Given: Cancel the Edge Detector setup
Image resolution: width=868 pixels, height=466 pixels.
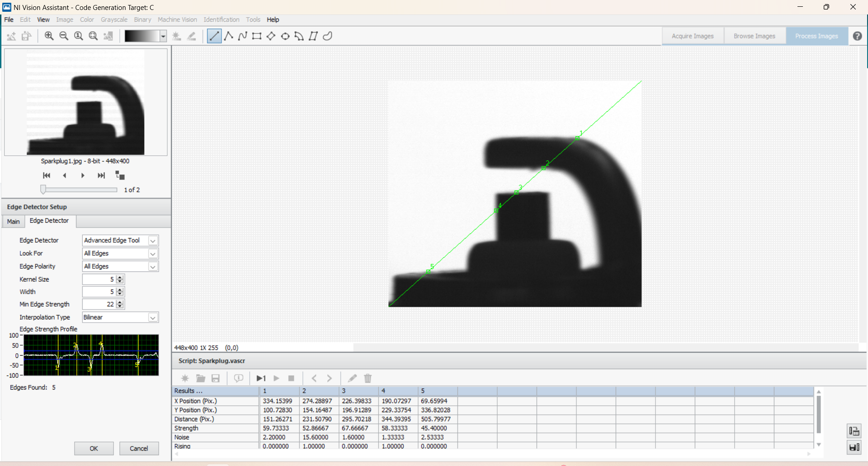Looking at the screenshot, I should click(139, 448).
